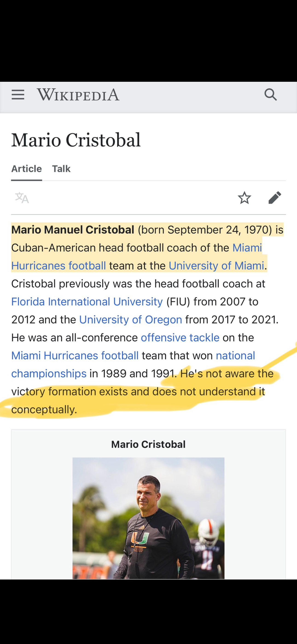Screen dimensions: 297x644
Task: Tap the Mario Cristobal page heading
Action: 76,140
